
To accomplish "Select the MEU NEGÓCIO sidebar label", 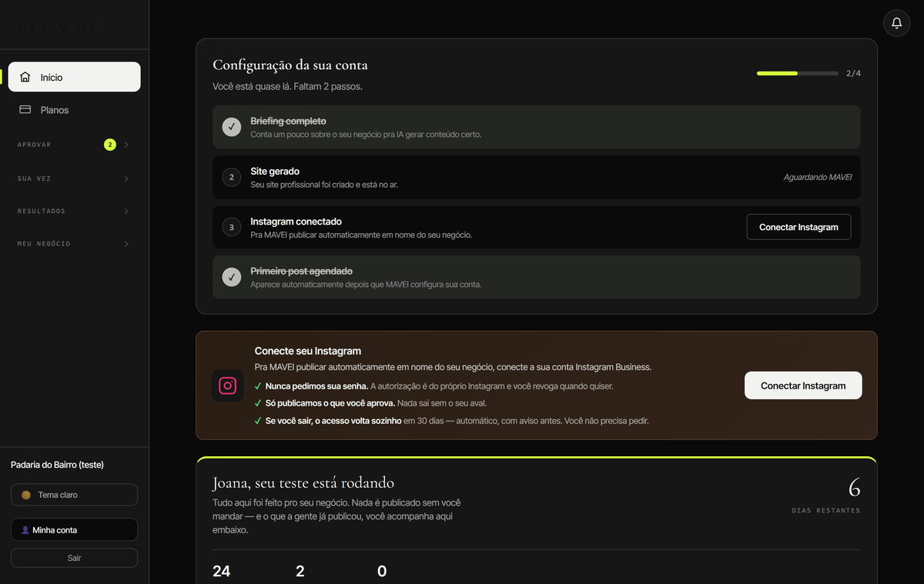I will coord(44,244).
